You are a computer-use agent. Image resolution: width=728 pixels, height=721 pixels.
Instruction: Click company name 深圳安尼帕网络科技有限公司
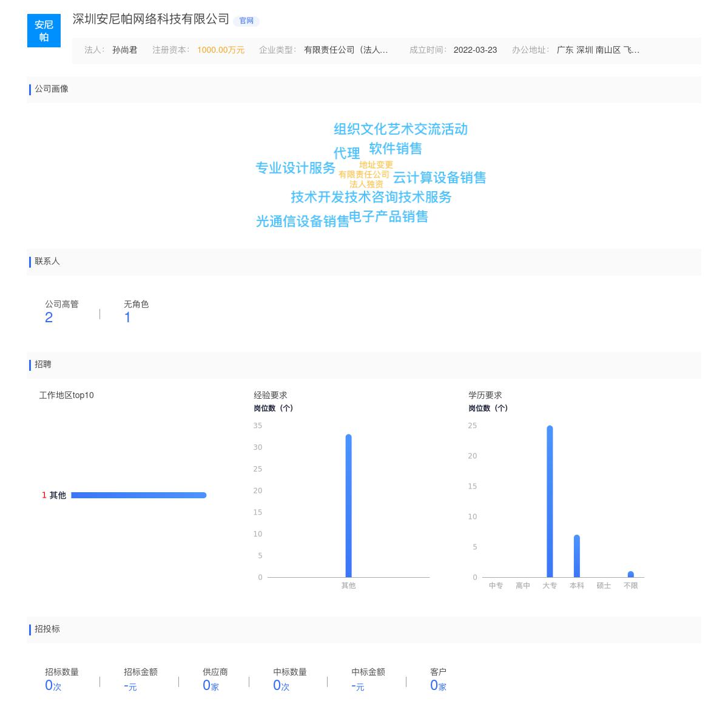[x=151, y=19]
